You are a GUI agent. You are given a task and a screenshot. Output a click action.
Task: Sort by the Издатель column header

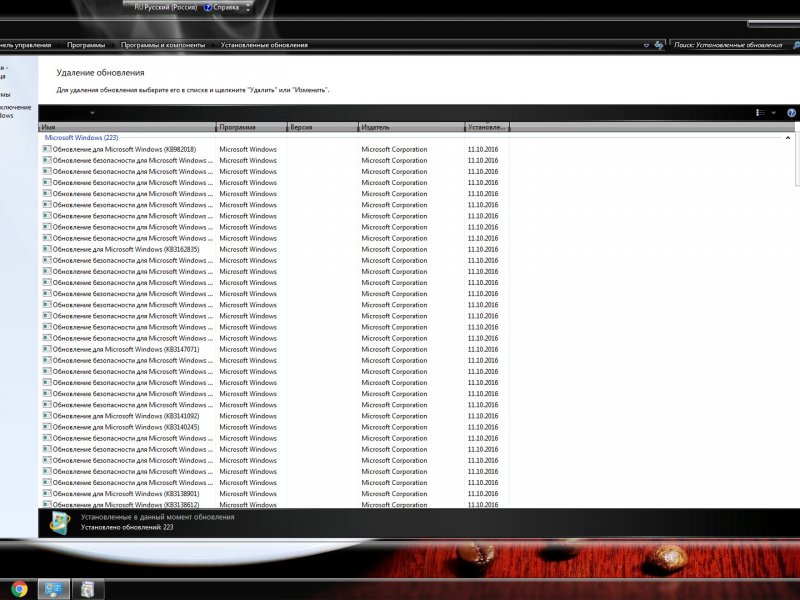click(412, 127)
